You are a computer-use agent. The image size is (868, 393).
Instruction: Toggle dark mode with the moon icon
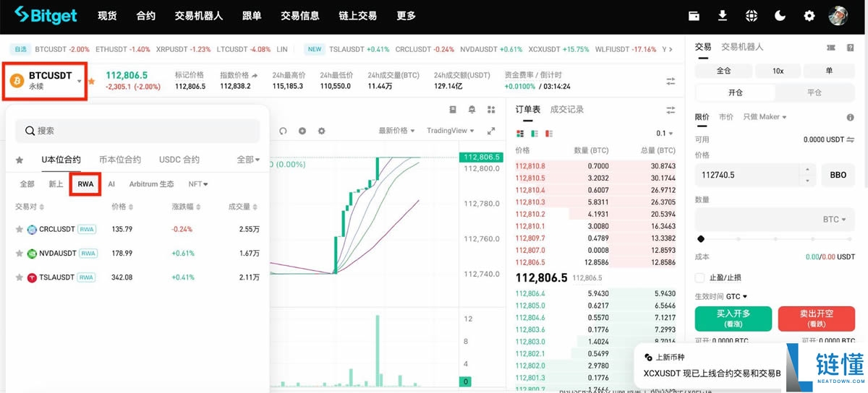(x=780, y=15)
